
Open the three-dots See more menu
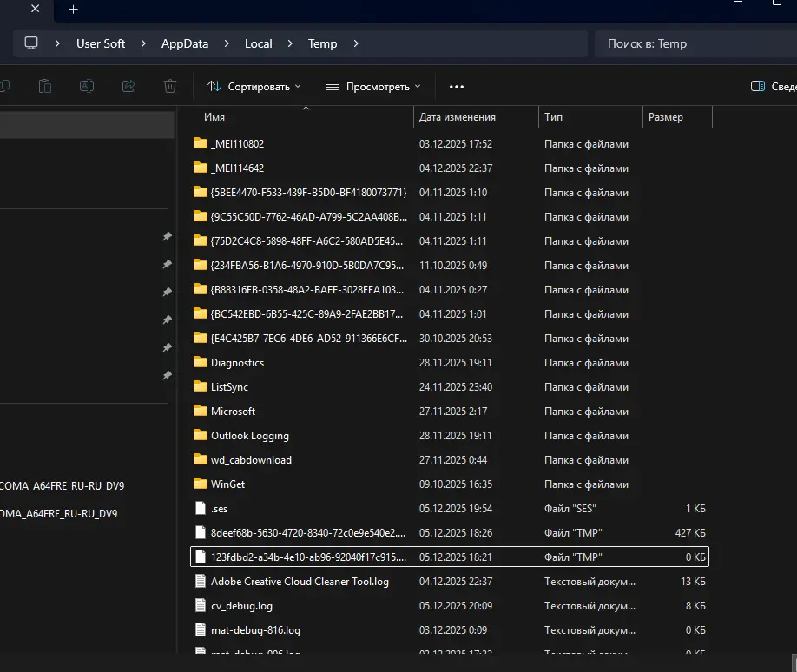pyautogui.click(x=457, y=86)
